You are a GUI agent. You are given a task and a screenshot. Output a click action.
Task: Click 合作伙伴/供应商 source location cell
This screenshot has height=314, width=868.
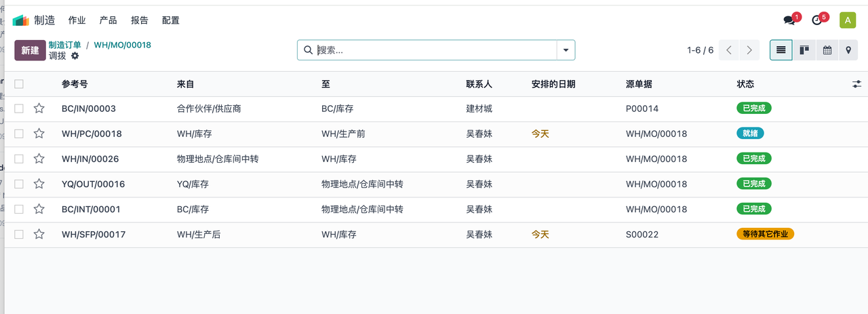tap(209, 109)
